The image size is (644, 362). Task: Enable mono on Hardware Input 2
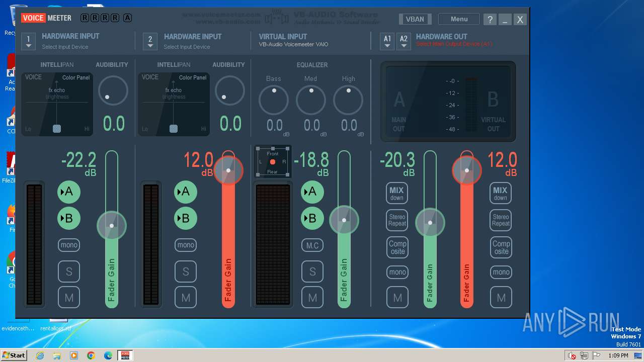(x=186, y=245)
